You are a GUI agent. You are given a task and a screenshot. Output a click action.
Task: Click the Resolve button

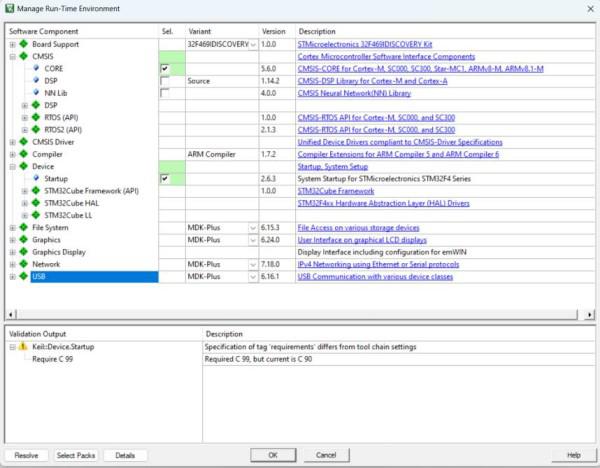click(x=26, y=455)
